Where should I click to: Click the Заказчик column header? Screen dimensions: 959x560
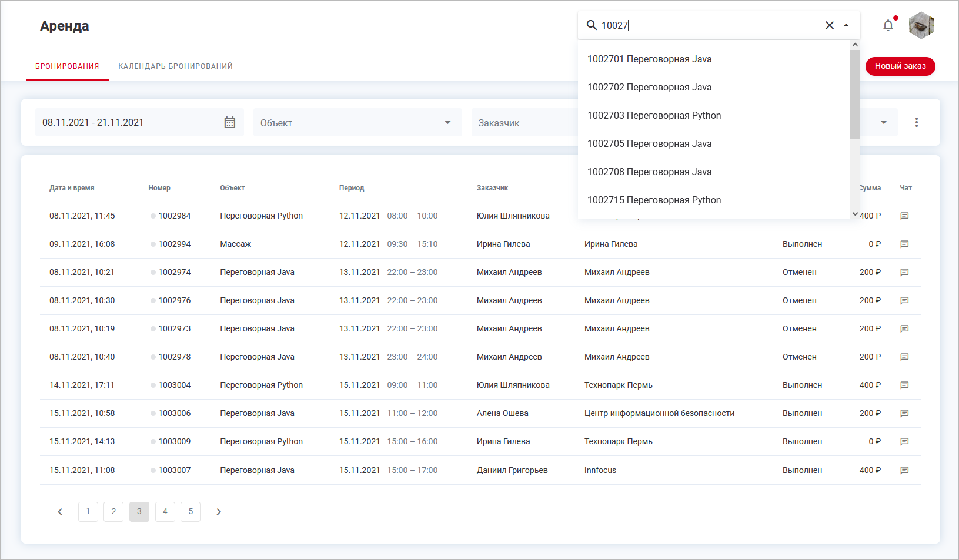click(492, 188)
